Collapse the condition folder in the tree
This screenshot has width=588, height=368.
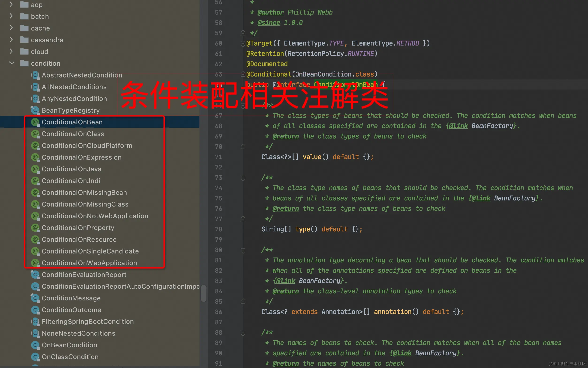click(x=11, y=63)
